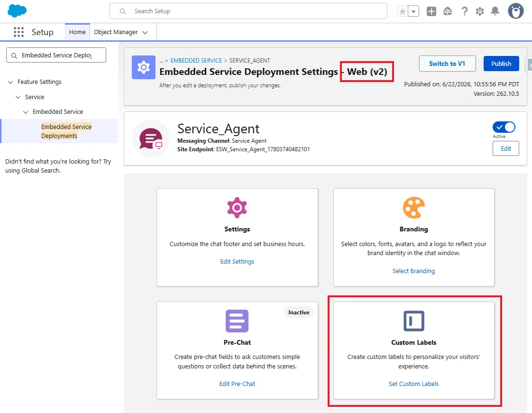Open the Set Custom Labels link
532x413 pixels.
pos(413,384)
